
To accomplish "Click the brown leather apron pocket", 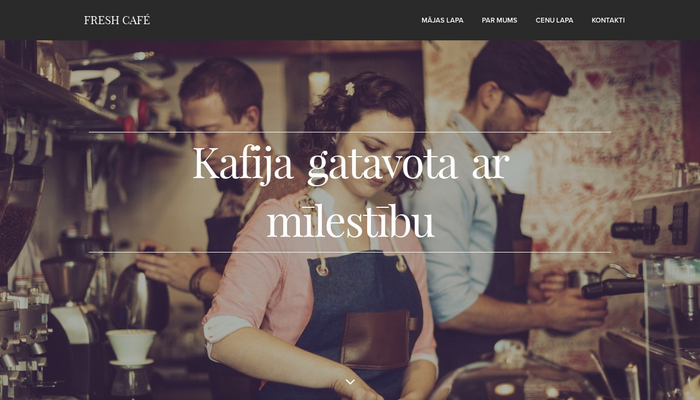I will coord(377,339).
